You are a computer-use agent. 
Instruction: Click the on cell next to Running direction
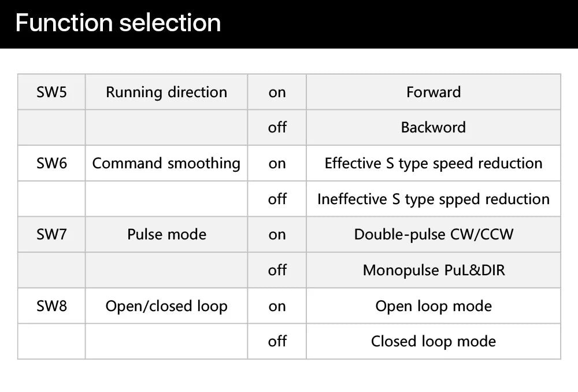[x=277, y=92]
